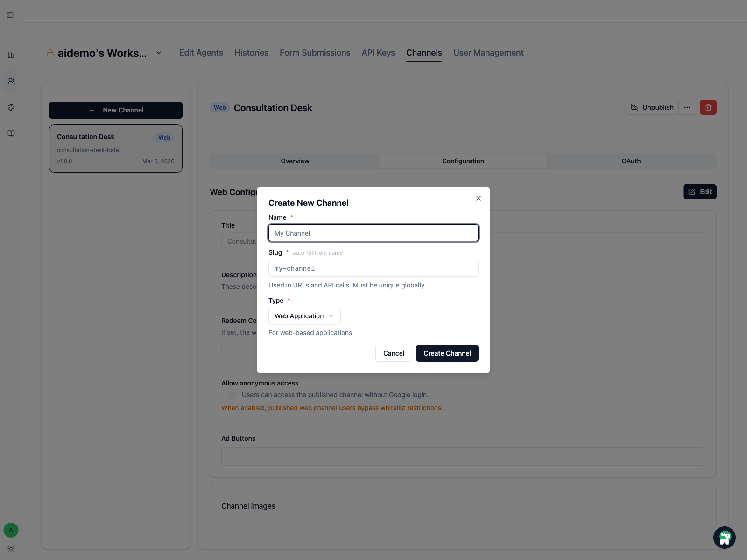747x560 pixels.
Task: Switch to light mode with the sun icon
Action: [11, 549]
